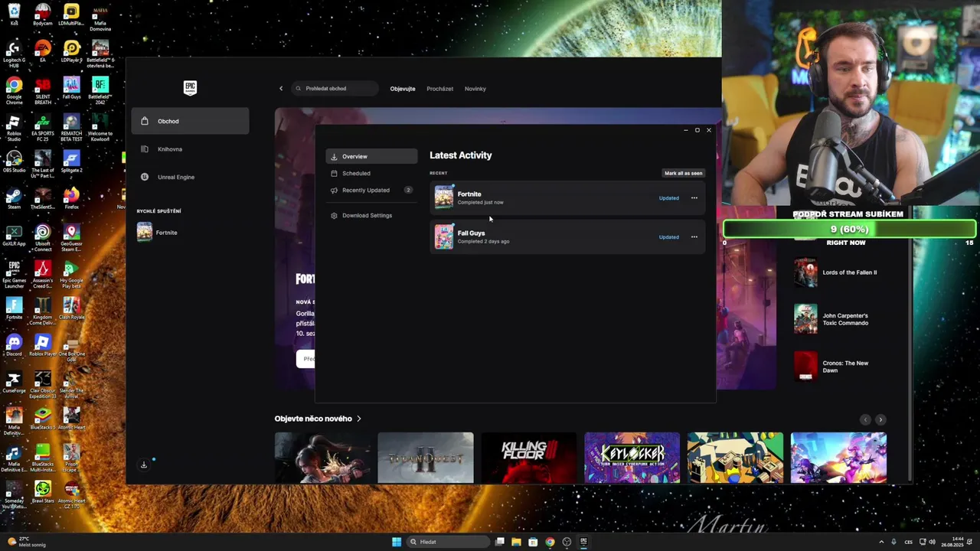
Task: Click Updated status on Fall Guys row
Action: [668, 237]
